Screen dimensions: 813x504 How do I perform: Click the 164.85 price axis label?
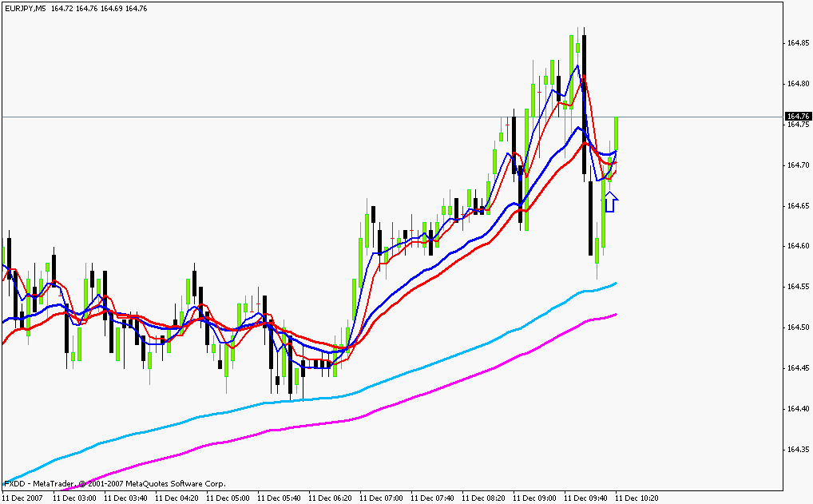pos(798,43)
